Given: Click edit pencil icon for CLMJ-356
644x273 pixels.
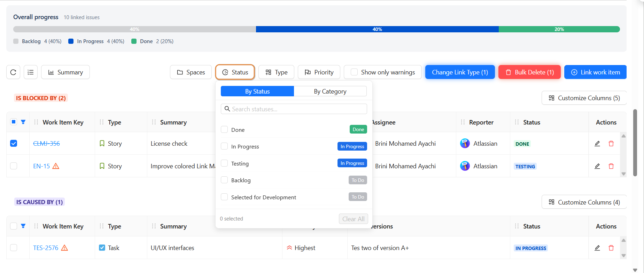Looking at the screenshot, I should point(597,144).
